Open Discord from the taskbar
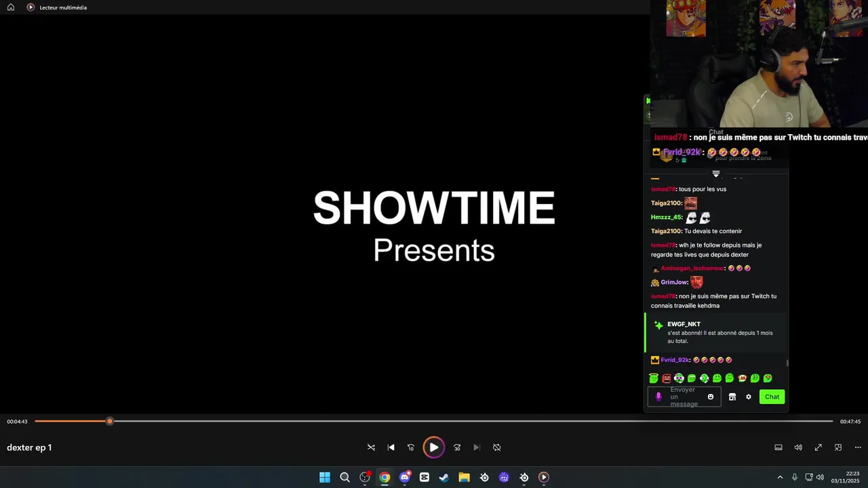Image resolution: width=868 pixels, height=488 pixels. 405,477
